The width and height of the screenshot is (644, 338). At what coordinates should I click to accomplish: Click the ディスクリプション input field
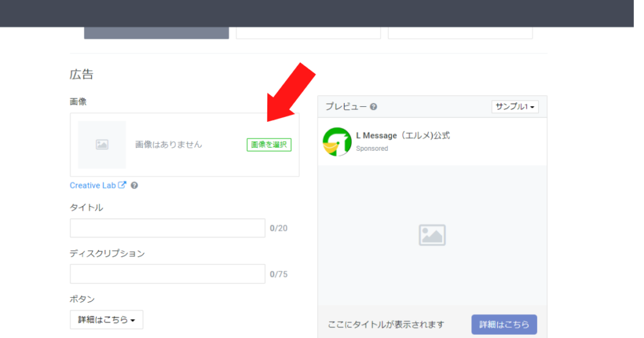(167, 273)
